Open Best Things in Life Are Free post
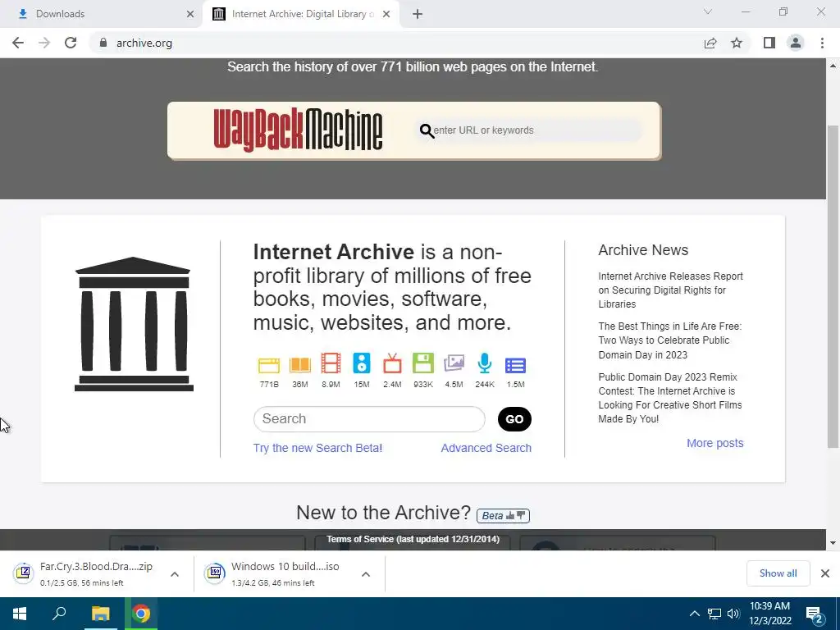The image size is (840, 630). [x=669, y=340]
